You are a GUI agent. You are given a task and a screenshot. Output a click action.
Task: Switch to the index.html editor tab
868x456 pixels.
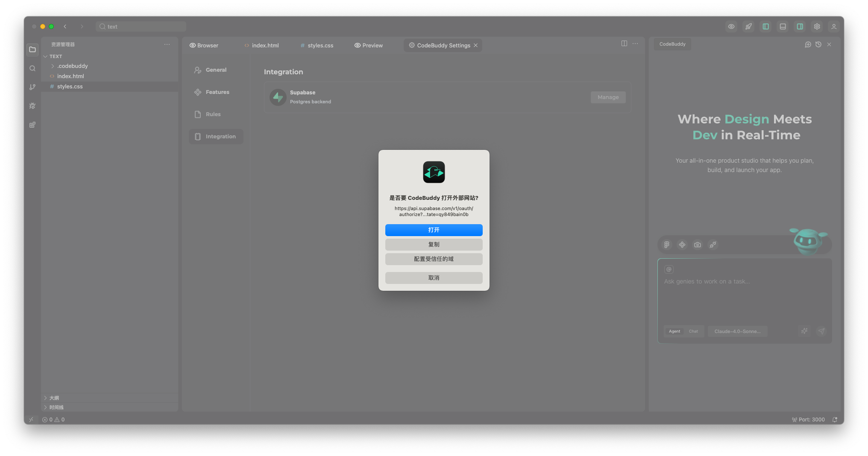click(x=261, y=45)
